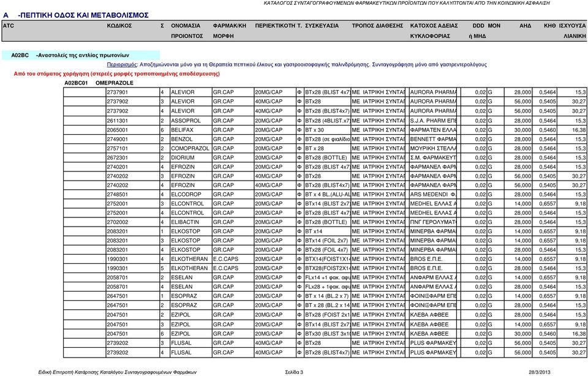
Task: Click packaging 'BTX14(FOIST1X14'
Action: tap(328, 259)
